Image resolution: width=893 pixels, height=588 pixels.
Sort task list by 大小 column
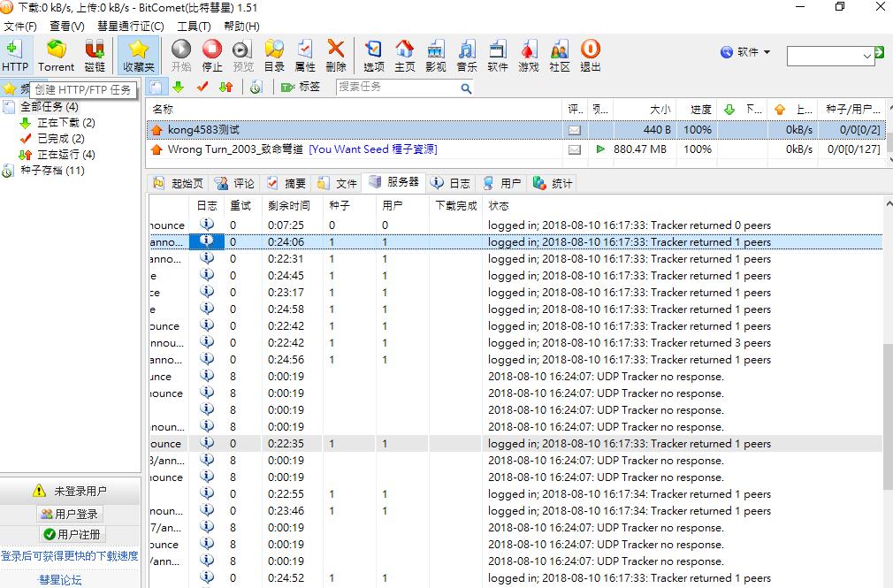645,110
